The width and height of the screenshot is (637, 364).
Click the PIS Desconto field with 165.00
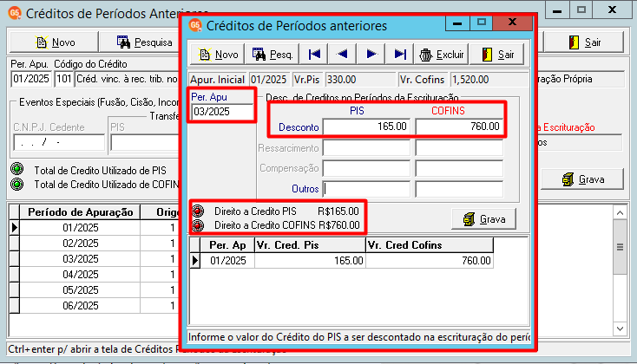click(366, 127)
